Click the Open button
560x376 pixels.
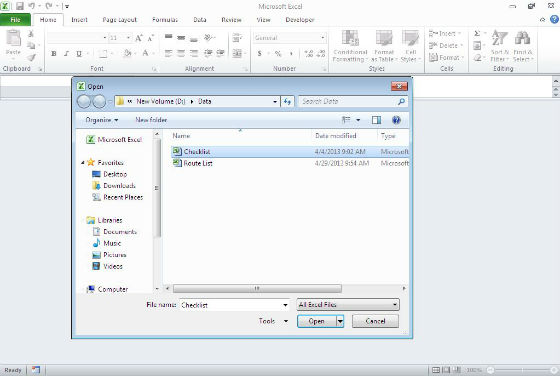pyautogui.click(x=317, y=321)
